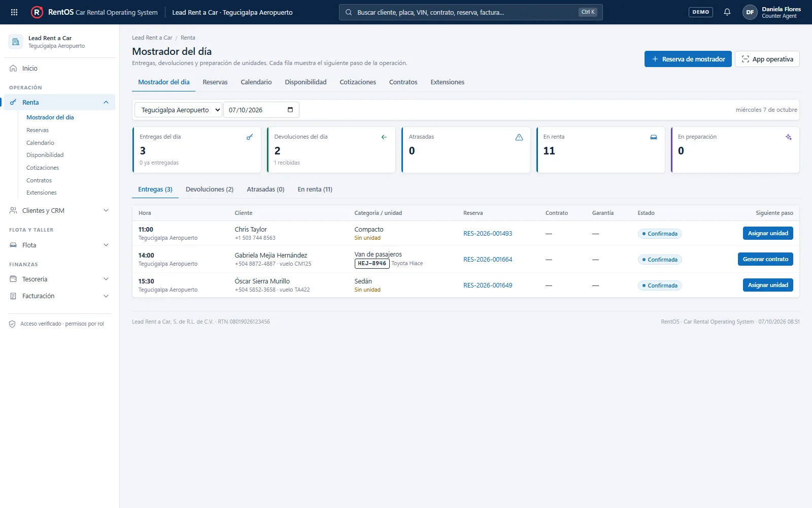Image resolution: width=812 pixels, height=508 pixels.
Task: Click Generar contrato for Gabriela Mejía Hernández
Action: 765,259
